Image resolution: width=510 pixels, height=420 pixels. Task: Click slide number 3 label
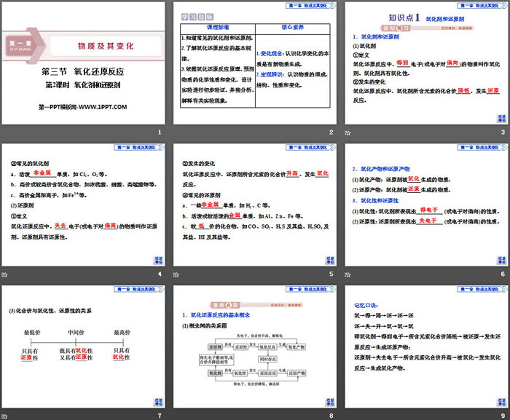(x=503, y=132)
